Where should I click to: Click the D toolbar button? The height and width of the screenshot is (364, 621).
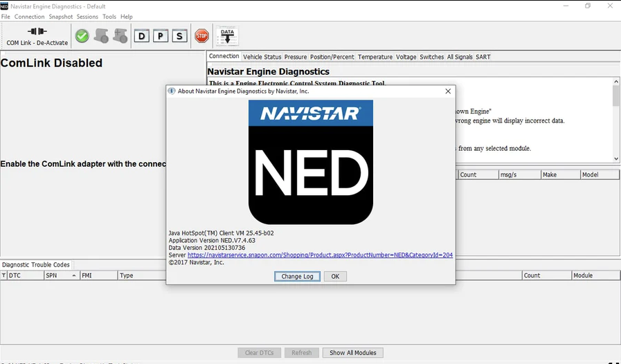tap(141, 37)
